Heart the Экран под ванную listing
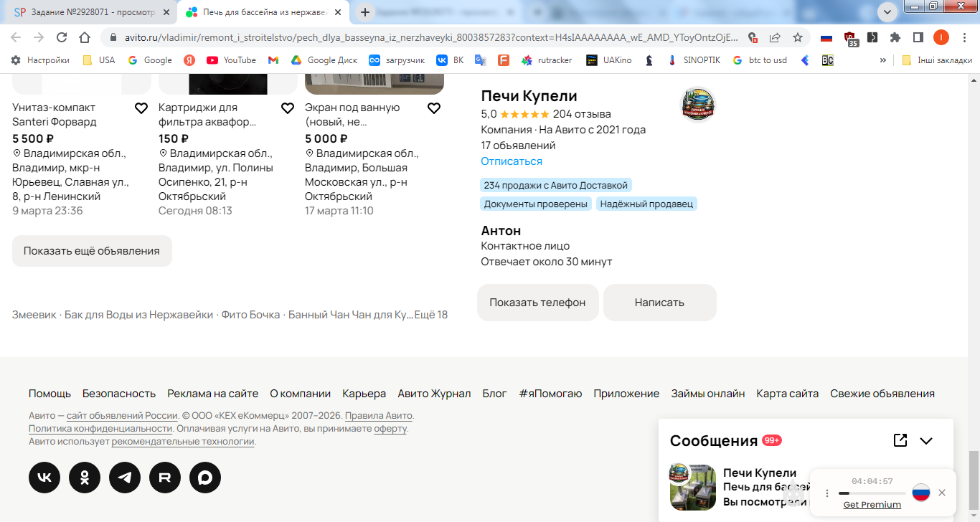Viewport: 980px width, 522px height. point(434,108)
